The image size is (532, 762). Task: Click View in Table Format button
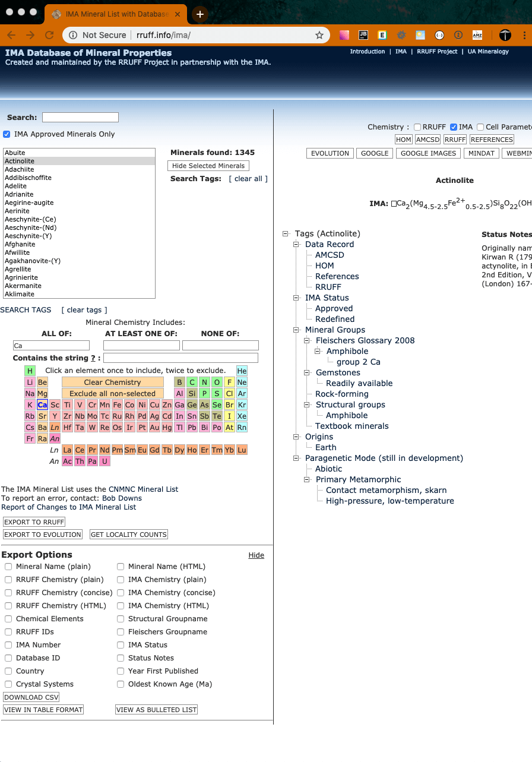[x=43, y=710]
